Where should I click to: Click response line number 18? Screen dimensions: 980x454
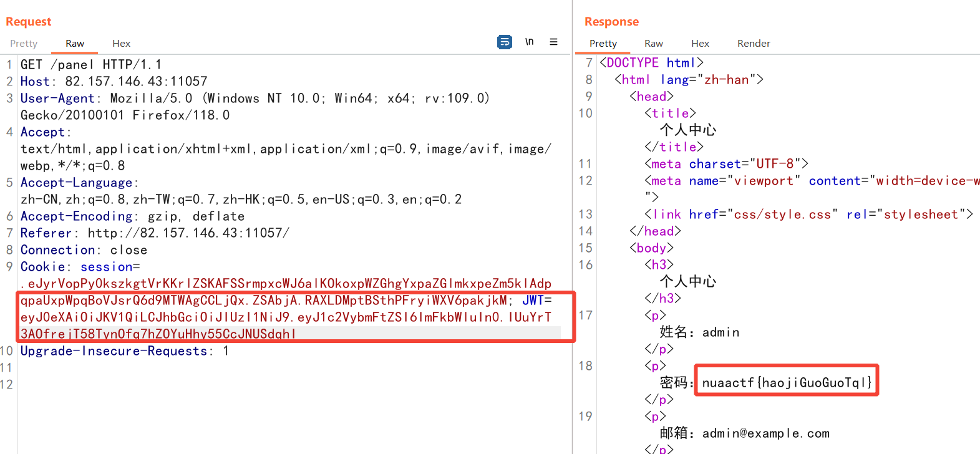click(x=585, y=366)
